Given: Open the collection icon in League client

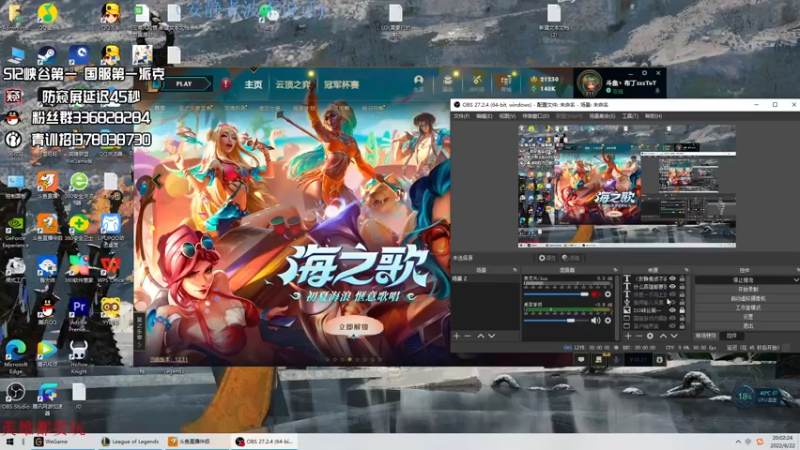Looking at the screenshot, I should click(447, 83).
